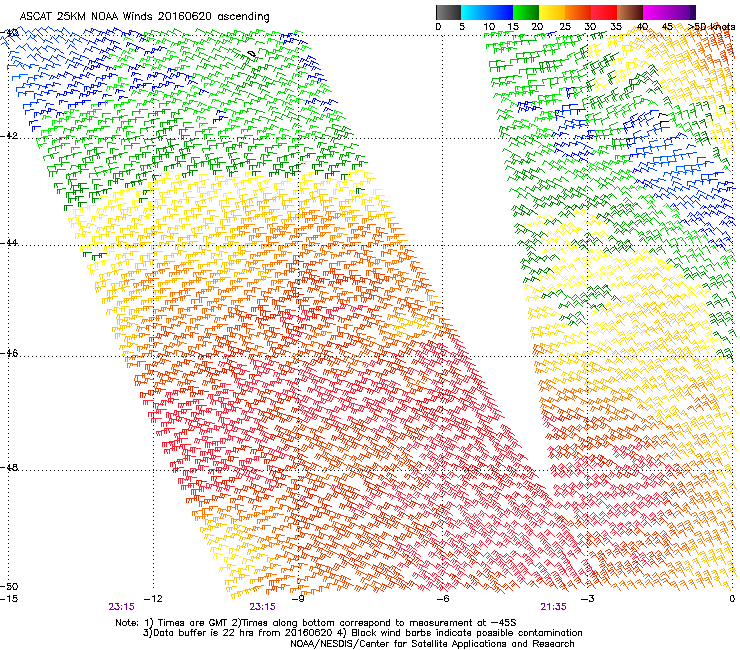
Task: Click the red 30-35 knots legend swatch
Action: (604, 12)
